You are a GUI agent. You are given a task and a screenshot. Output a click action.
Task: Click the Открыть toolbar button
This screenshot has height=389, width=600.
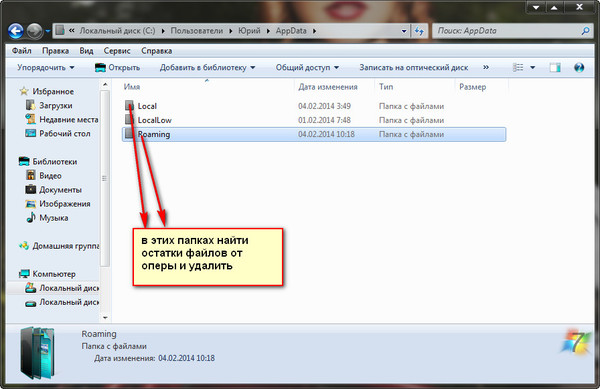tap(117, 68)
